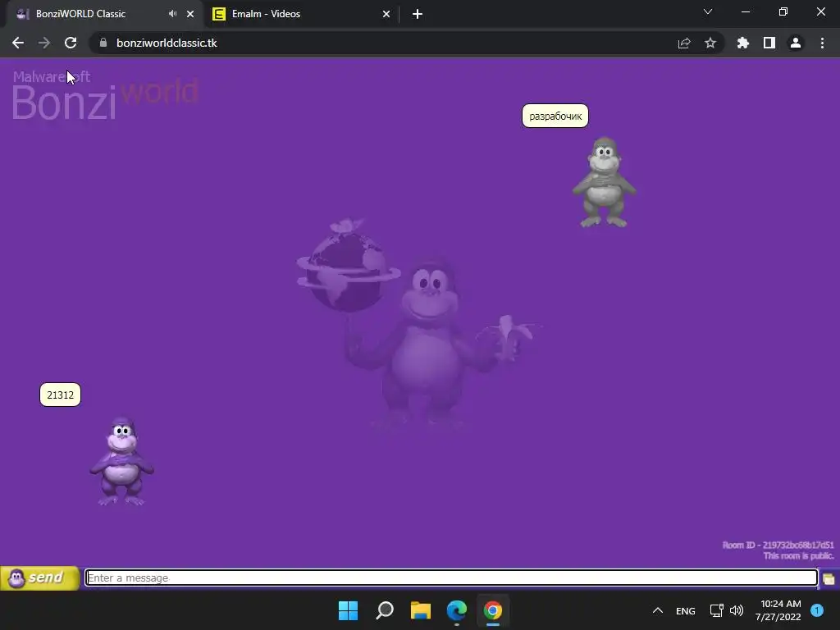Viewport: 840px width, 630px height.
Task: Bookmark this page with star
Action: tap(710, 43)
